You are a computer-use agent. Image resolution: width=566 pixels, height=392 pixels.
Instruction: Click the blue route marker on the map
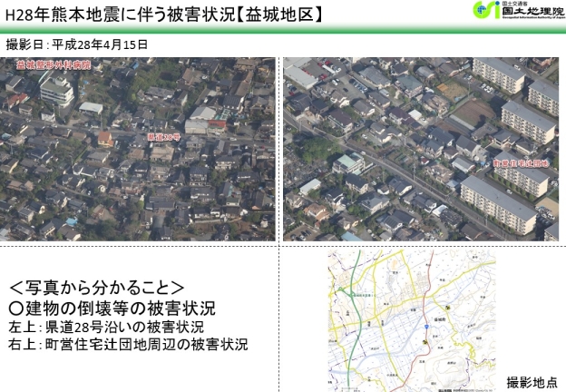[426, 327]
